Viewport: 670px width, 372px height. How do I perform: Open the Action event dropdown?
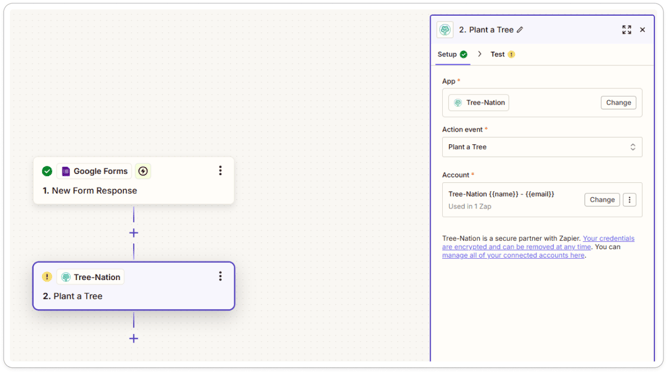pyautogui.click(x=542, y=147)
